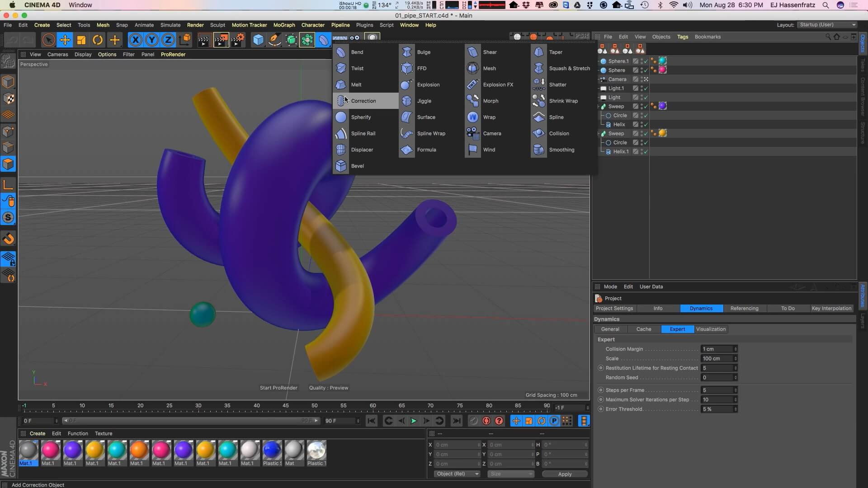Select the Bend deformer
The width and height of the screenshot is (868, 488).
click(x=357, y=52)
